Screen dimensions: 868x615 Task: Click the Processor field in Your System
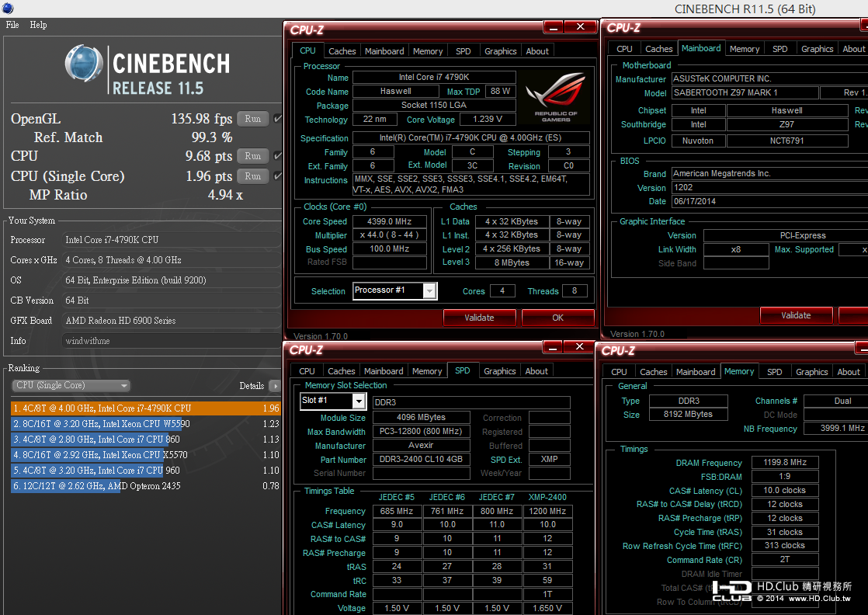click(172, 240)
